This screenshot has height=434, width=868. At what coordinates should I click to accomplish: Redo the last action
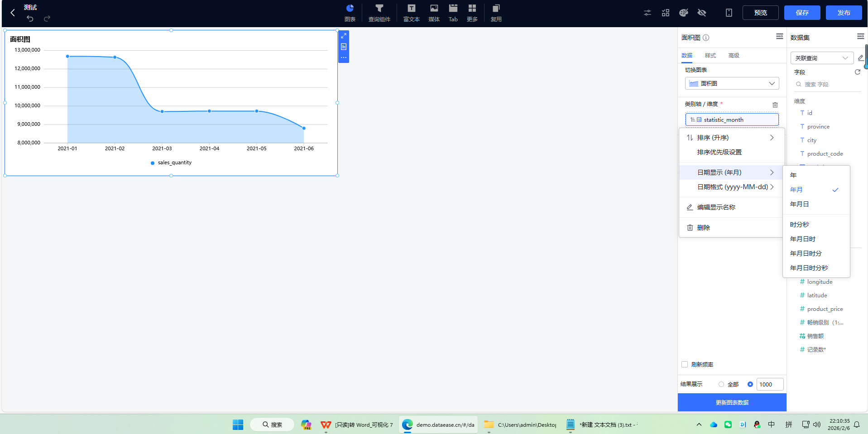[x=47, y=19]
